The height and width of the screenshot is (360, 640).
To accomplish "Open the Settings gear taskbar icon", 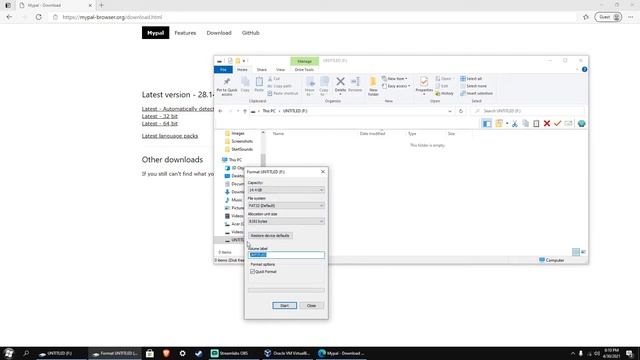I will point(182,353).
